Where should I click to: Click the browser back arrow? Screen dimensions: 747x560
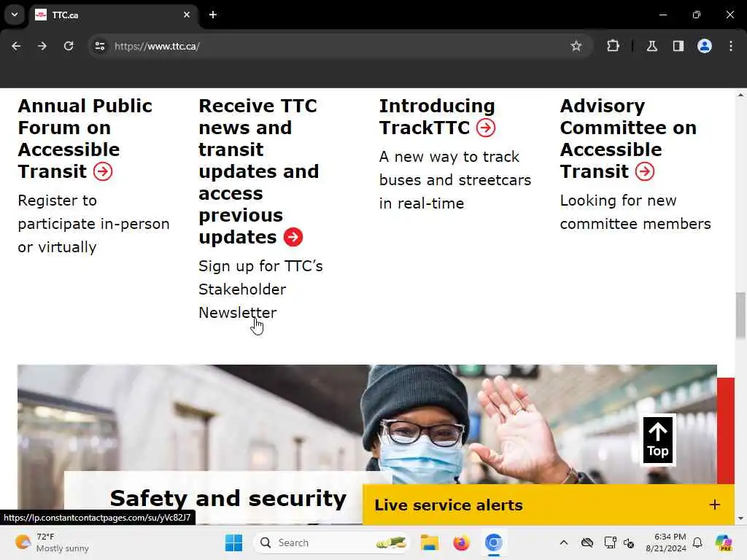(x=16, y=46)
